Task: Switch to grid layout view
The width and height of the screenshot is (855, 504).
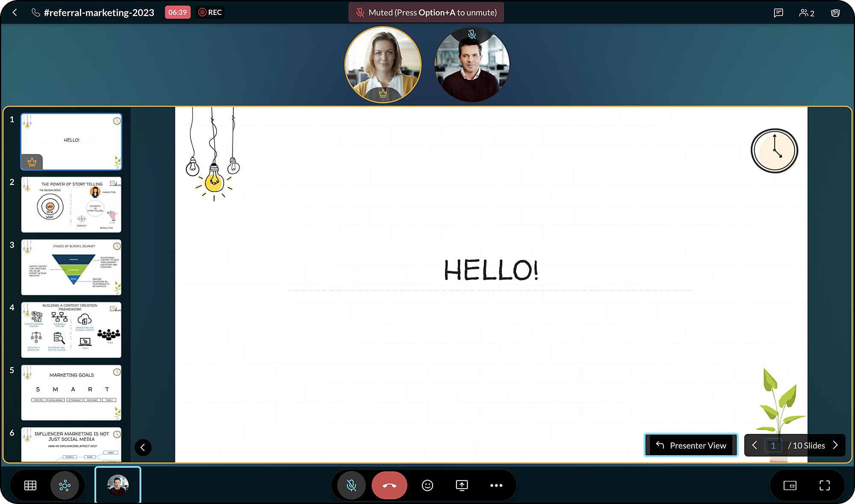Action: (x=30, y=485)
